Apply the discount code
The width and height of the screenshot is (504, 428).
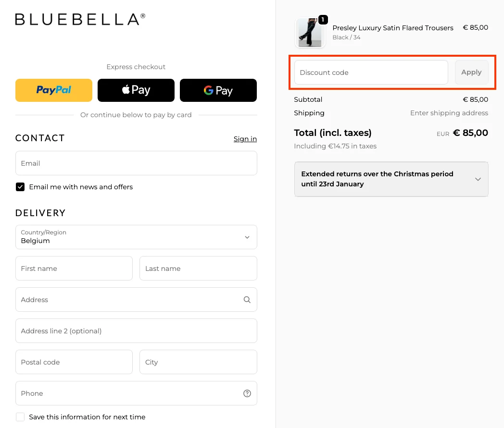click(x=471, y=73)
